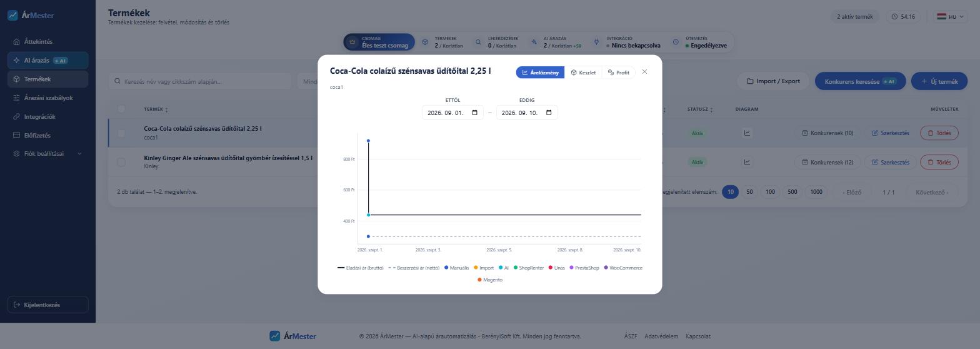
Task: Click Import / Export button
Action: [x=773, y=81]
